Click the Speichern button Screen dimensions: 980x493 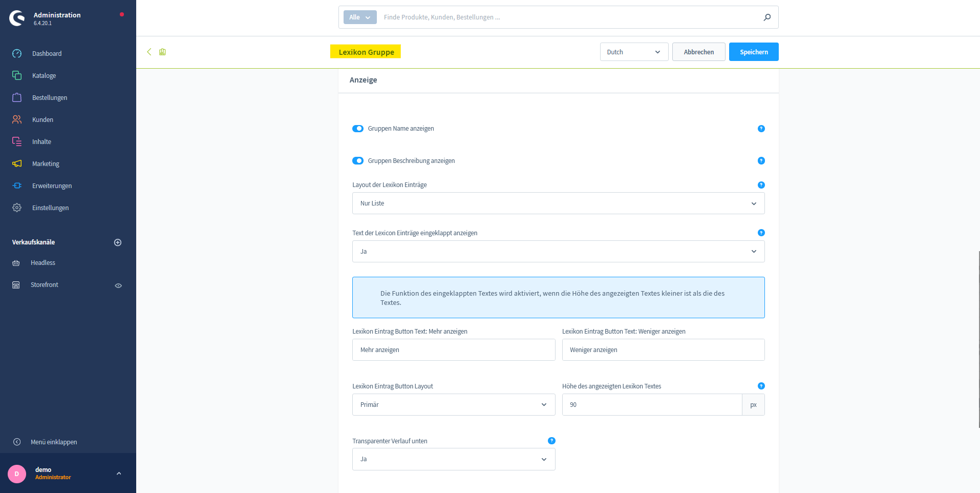pos(754,52)
